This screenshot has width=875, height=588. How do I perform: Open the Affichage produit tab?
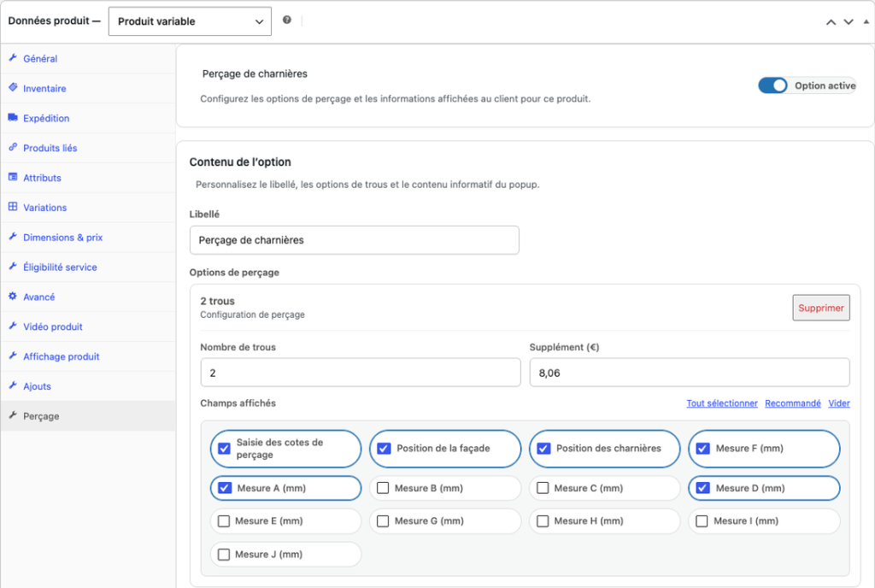click(88, 356)
